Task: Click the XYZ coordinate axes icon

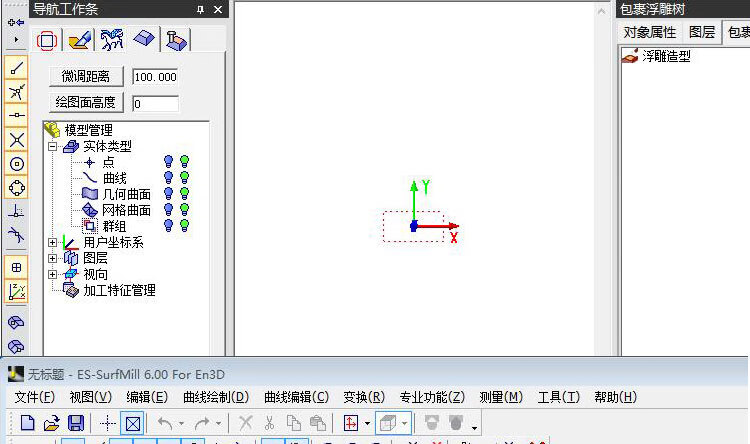Action: tap(17, 291)
